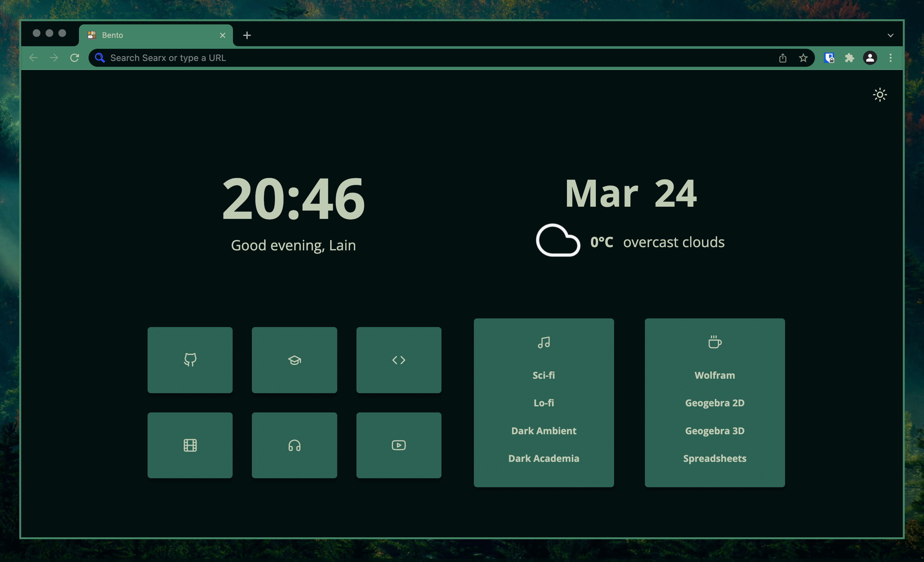The height and width of the screenshot is (562, 924).
Task: Open a new tab with the plus button
Action: pos(247,35)
